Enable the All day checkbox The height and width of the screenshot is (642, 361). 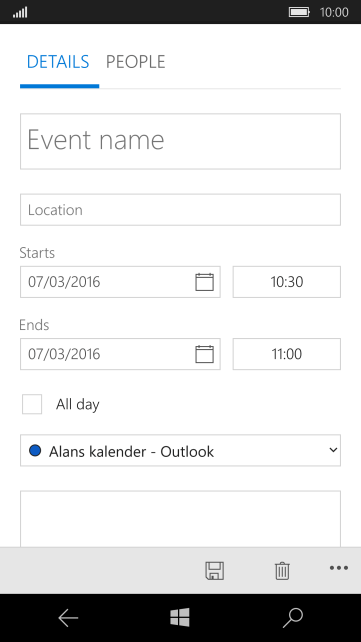[x=32, y=404]
